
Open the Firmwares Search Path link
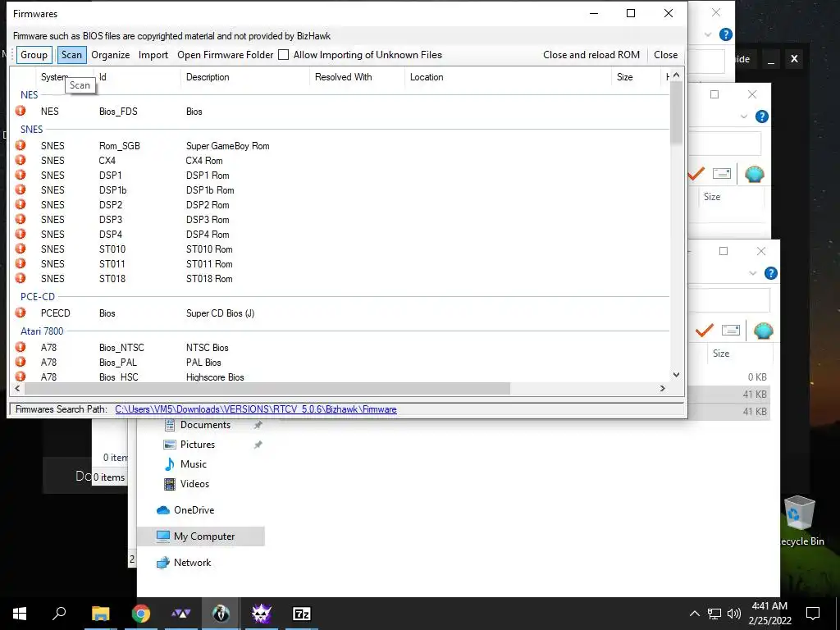coord(256,409)
